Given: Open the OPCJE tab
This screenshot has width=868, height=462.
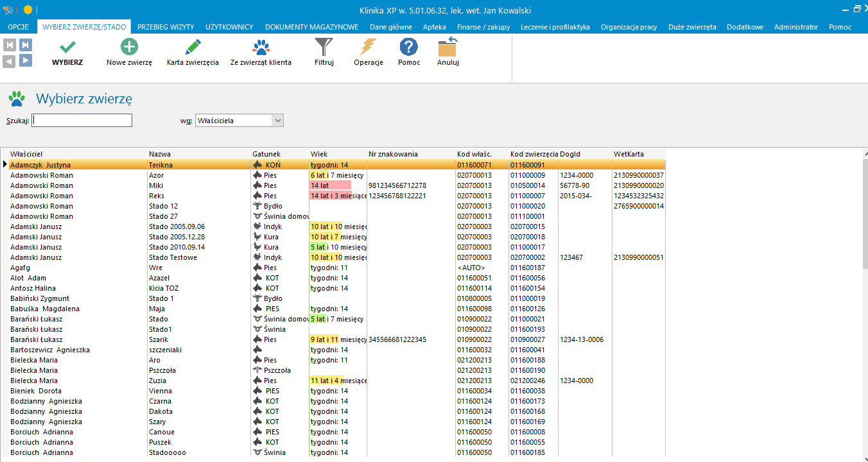Looking at the screenshot, I should (x=19, y=27).
